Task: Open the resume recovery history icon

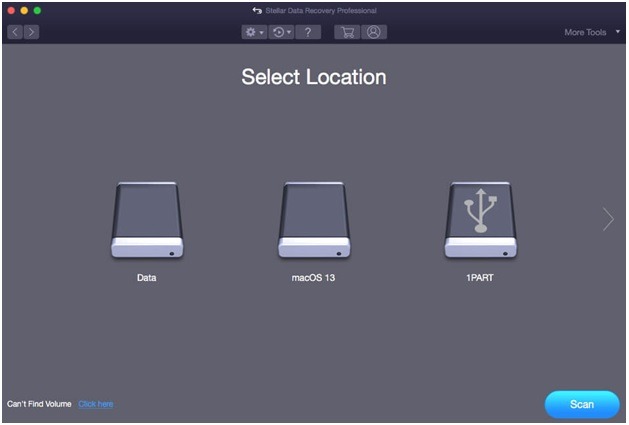Action: click(x=282, y=32)
